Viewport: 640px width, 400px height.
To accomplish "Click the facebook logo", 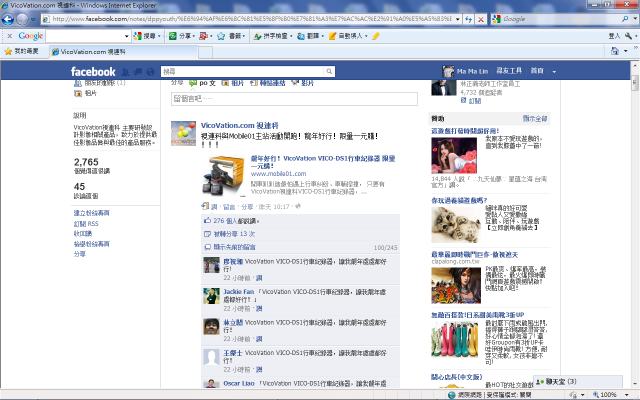I will tap(93, 72).
